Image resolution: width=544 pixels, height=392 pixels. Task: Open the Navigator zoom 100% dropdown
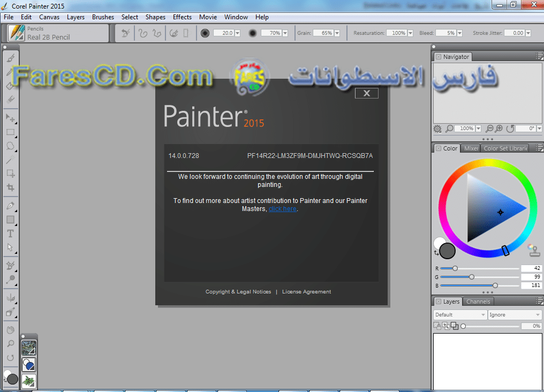pyautogui.click(x=479, y=129)
